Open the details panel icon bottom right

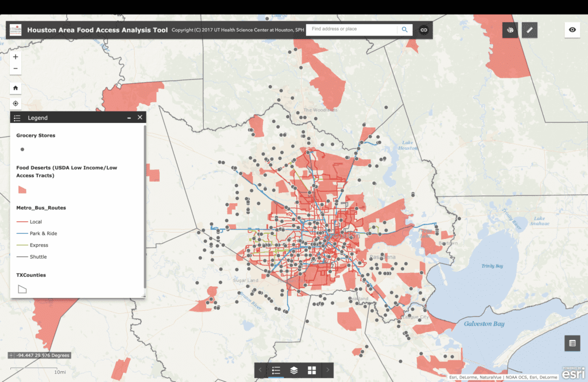(x=572, y=343)
